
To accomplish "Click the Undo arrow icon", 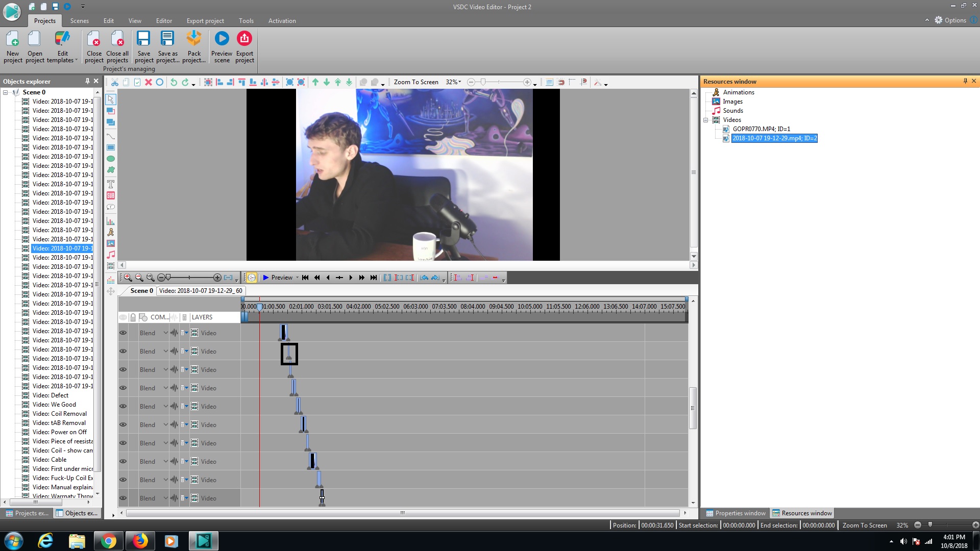I will click(174, 82).
